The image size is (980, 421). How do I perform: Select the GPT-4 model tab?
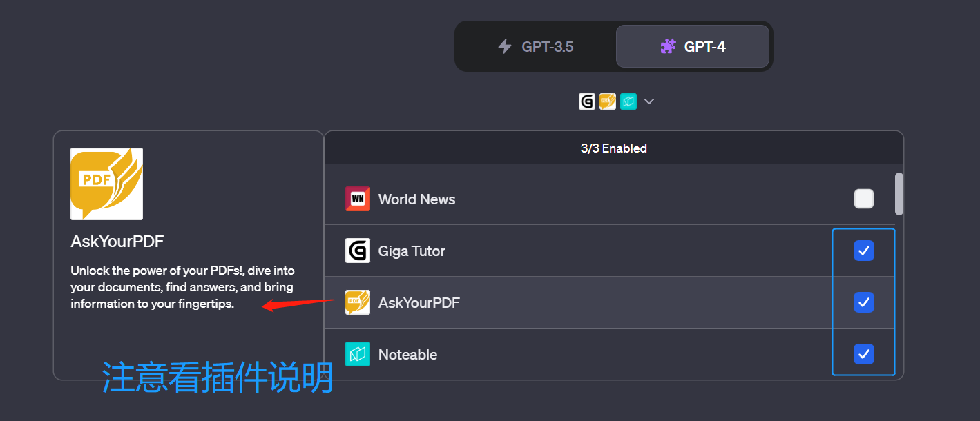(x=693, y=46)
